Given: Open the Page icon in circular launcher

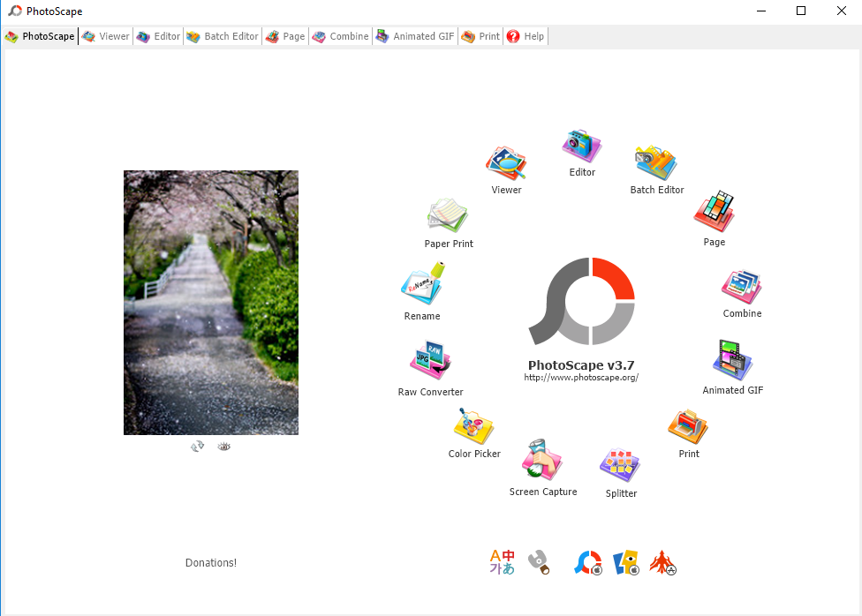Looking at the screenshot, I should click(715, 212).
